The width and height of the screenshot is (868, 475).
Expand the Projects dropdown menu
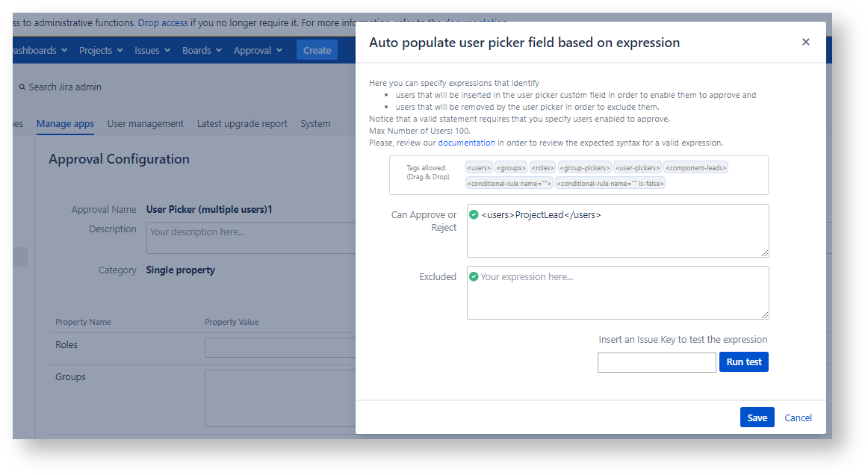[100, 51]
